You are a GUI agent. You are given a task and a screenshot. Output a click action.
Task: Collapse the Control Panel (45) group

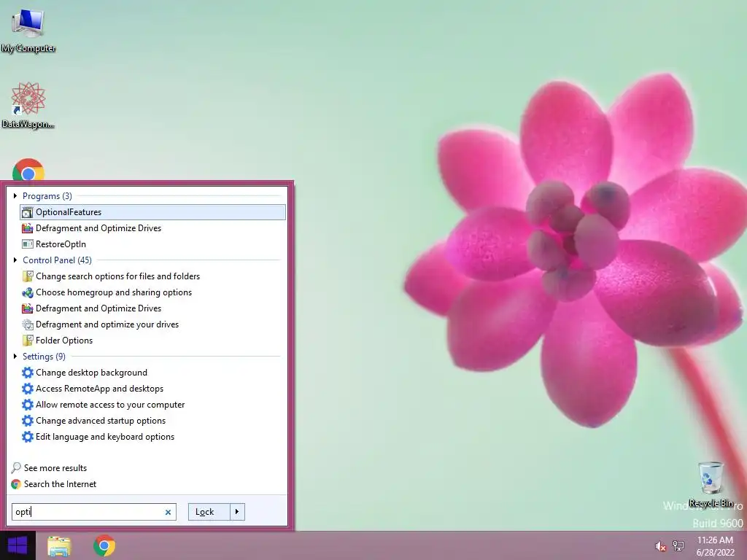(x=15, y=260)
